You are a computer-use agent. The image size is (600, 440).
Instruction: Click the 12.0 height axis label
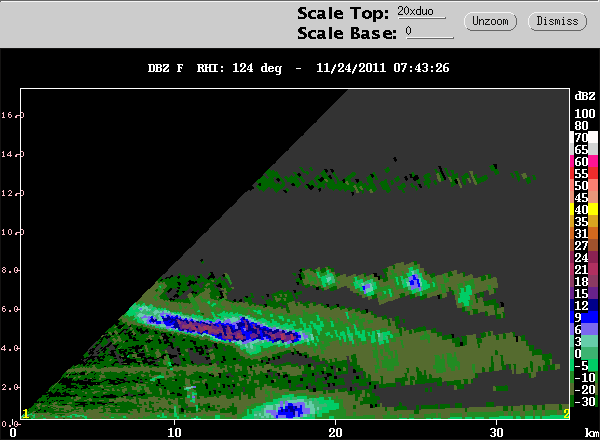point(13,193)
